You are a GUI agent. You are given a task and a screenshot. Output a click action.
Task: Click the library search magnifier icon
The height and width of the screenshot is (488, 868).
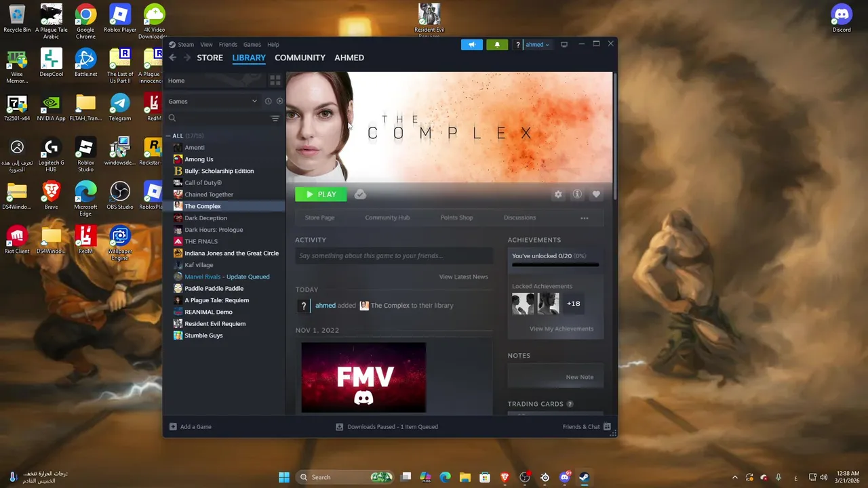172,118
